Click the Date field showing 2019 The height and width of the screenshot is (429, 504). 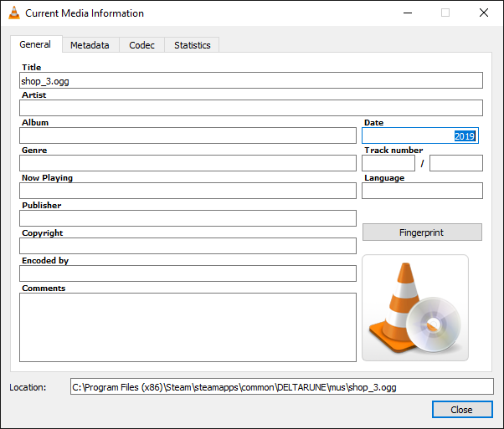point(420,135)
